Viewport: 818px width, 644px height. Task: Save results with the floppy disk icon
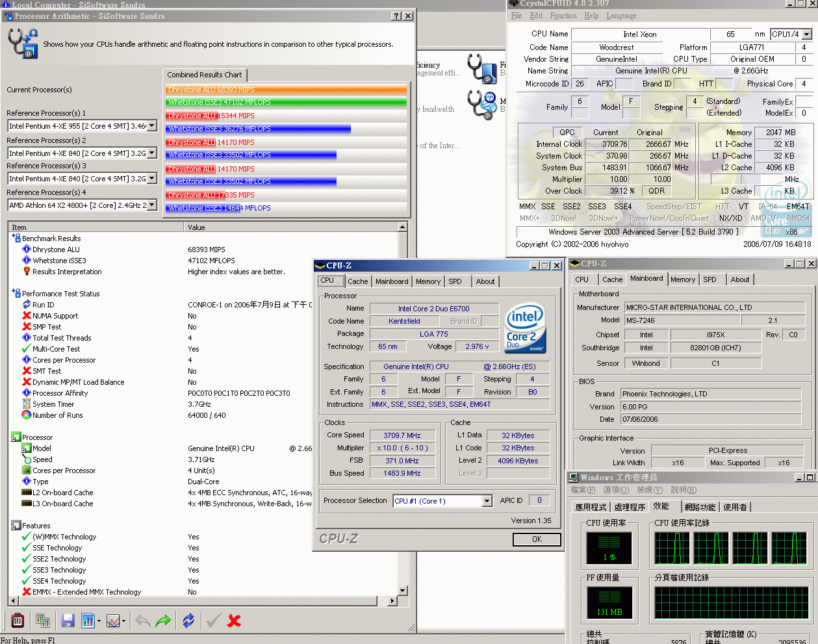click(x=68, y=621)
